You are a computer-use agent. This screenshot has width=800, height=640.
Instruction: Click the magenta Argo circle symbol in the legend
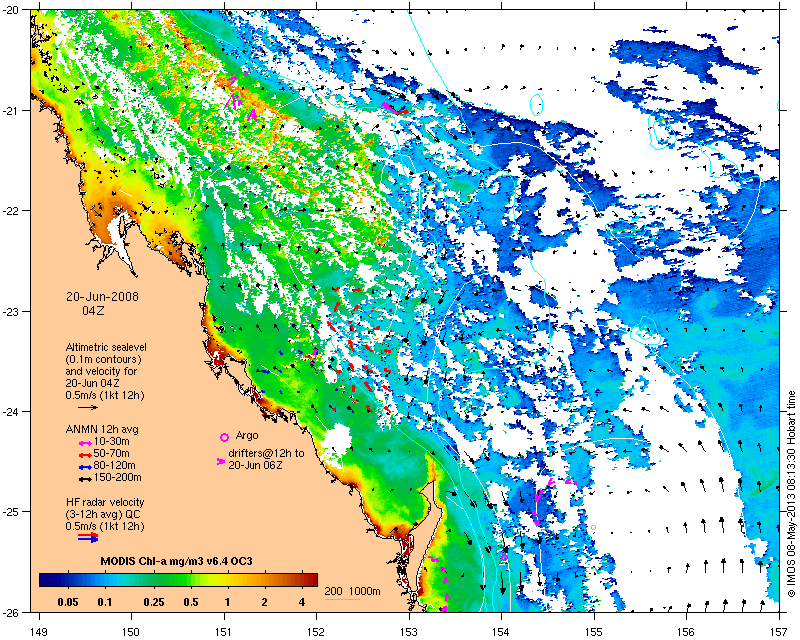(x=224, y=437)
